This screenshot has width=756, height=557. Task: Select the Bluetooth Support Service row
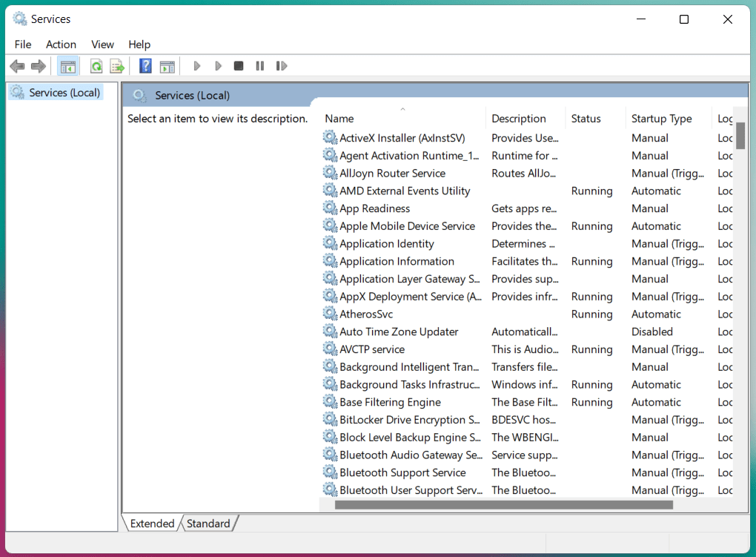coord(402,472)
